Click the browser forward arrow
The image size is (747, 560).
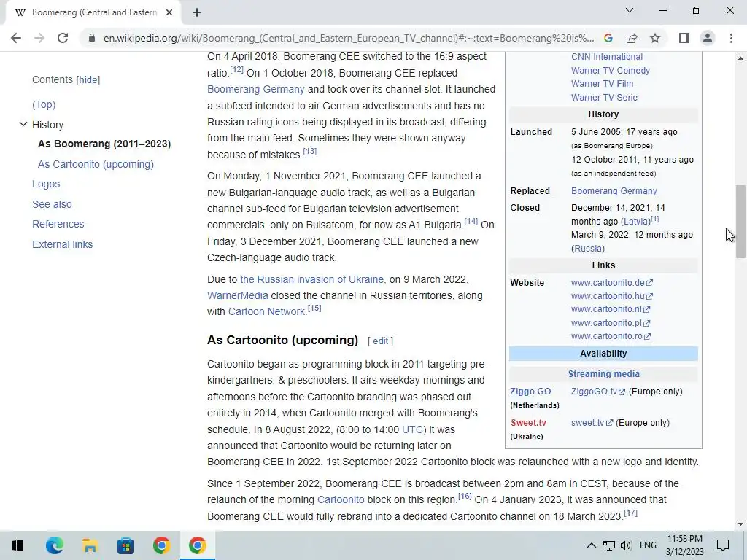tap(39, 38)
